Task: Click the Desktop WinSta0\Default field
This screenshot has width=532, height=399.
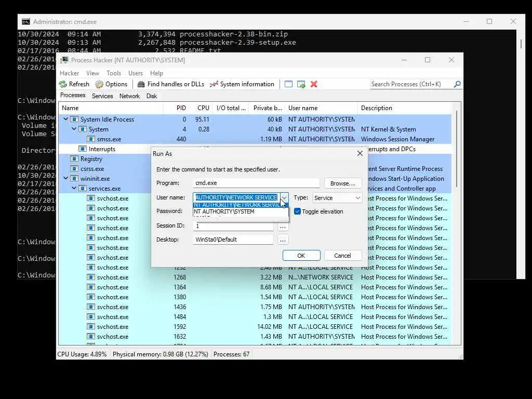Action: [x=233, y=240]
